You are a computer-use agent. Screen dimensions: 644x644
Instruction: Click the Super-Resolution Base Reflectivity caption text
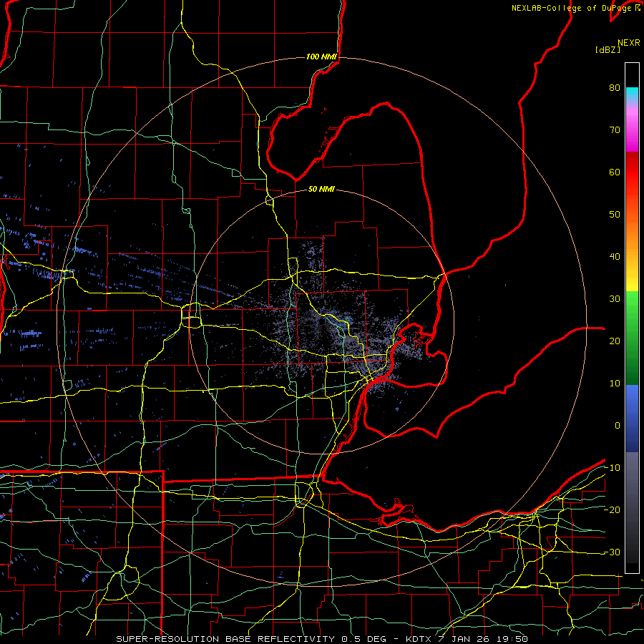(225, 639)
